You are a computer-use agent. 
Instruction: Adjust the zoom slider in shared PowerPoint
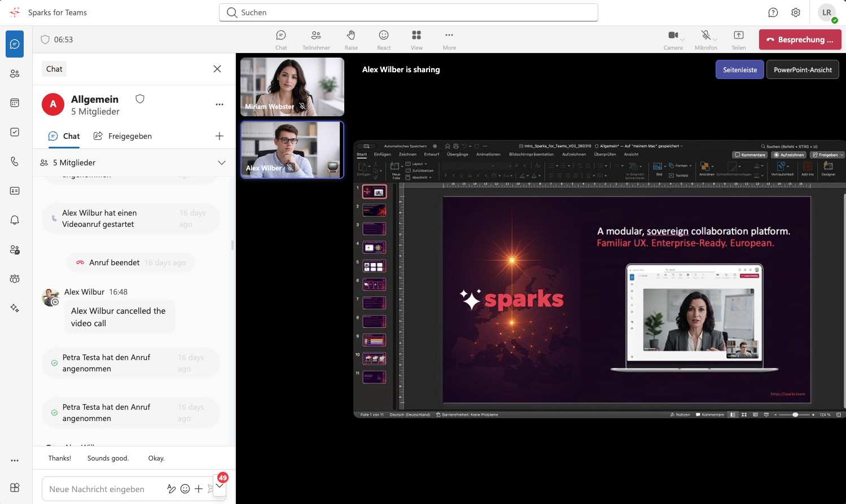[x=795, y=415]
